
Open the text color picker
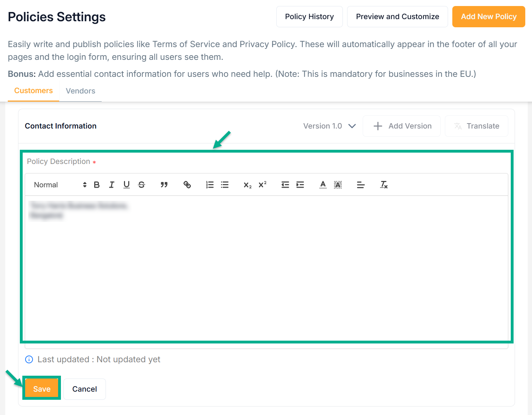pos(323,185)
